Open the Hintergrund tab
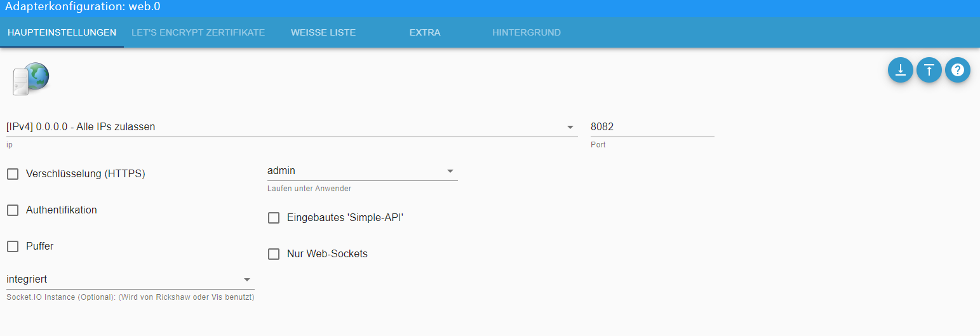 pos(527,32)
